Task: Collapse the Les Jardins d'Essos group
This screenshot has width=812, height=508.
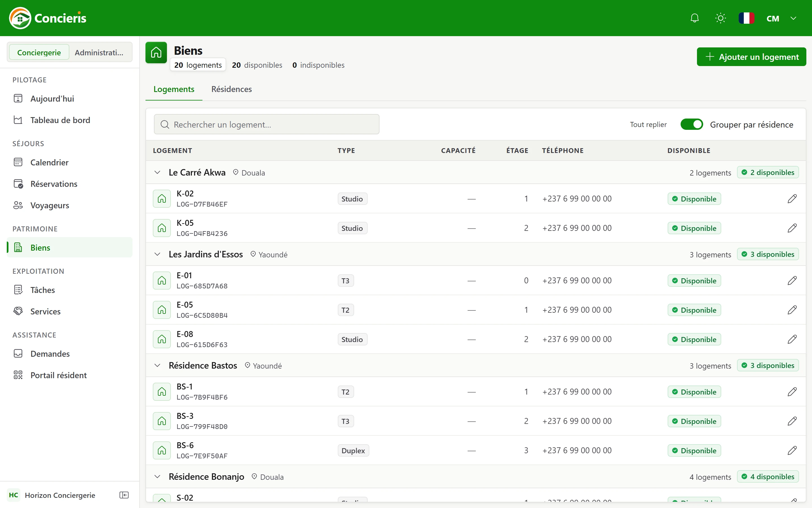Action: pos(157,254)
